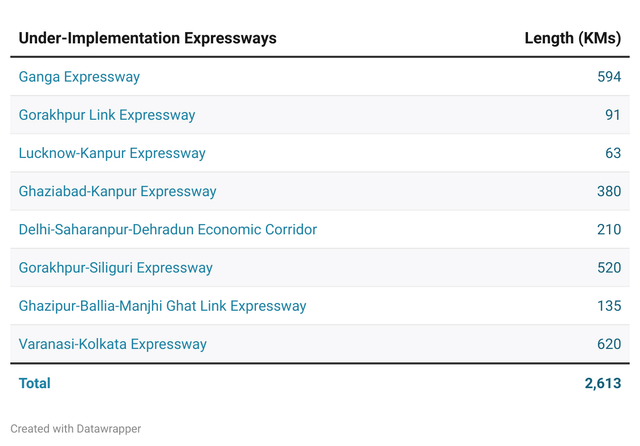Click Ghaziabad-Kanpur Expressway text
The width and height of the screenshot is (640, 446).
pos(118,191)
